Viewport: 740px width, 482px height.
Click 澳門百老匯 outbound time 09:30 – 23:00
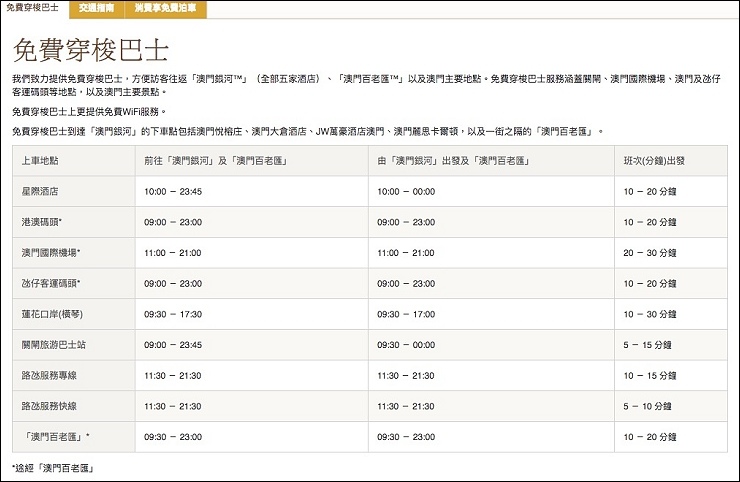[x=173, y=437]
